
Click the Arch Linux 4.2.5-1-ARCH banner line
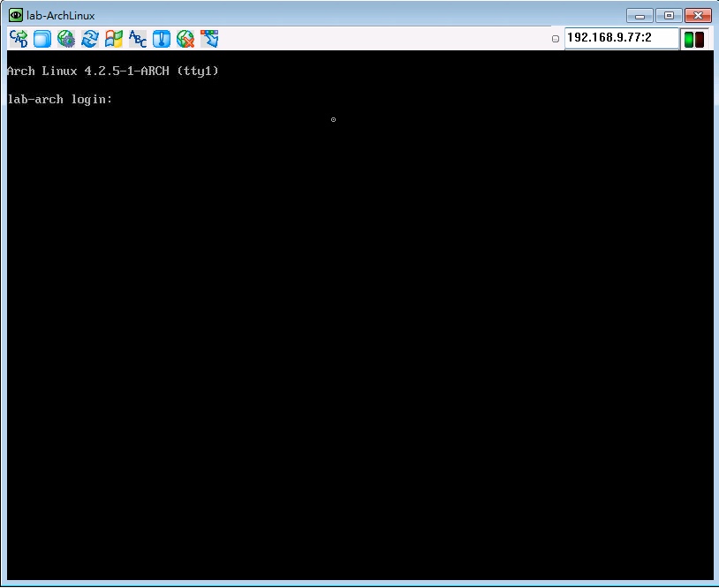pyautogui.click(x=112, y=71)
